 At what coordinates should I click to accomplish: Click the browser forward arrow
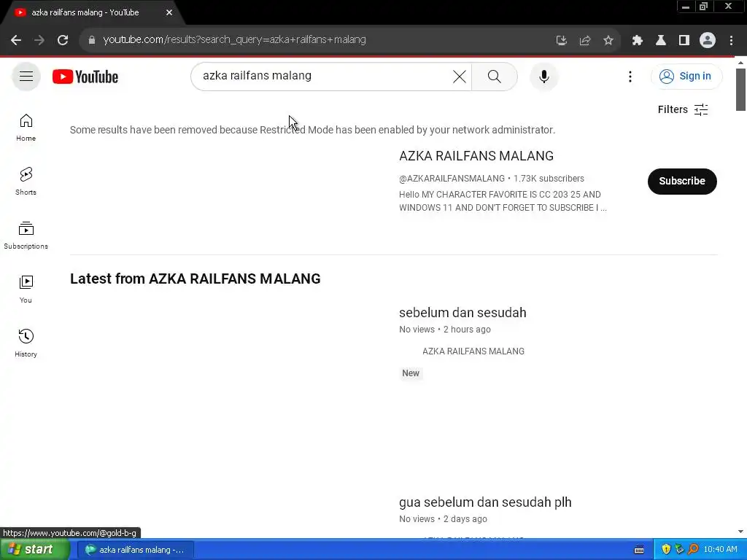click(39, 40)
